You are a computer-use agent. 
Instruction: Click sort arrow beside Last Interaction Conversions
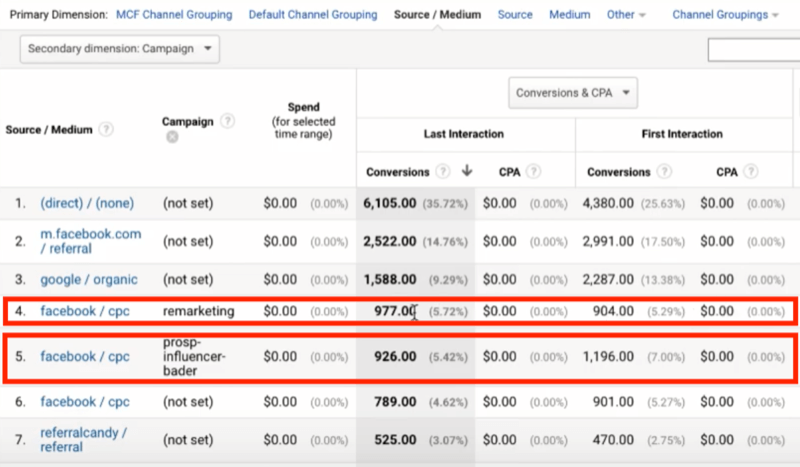click(466, 172)
